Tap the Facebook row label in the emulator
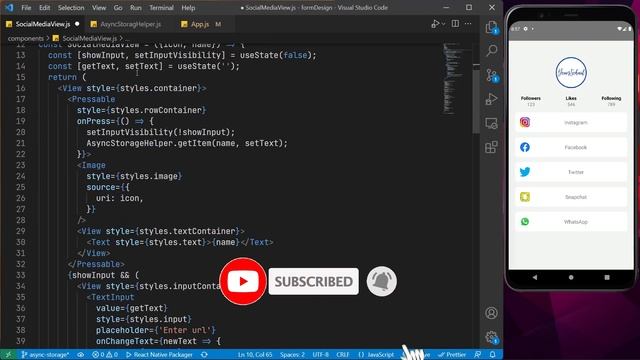Screen dimensions: 640x360 [x=576, y=147]
